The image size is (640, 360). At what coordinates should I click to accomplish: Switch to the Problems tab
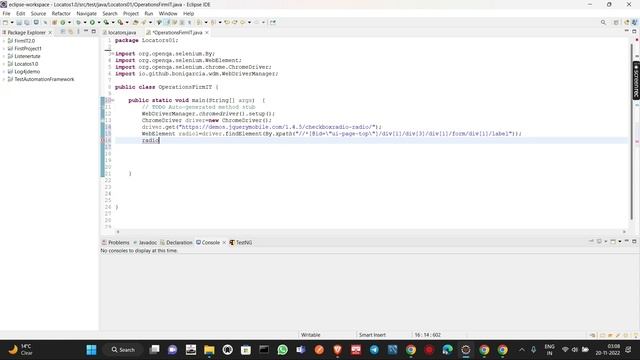pos(116,242)
